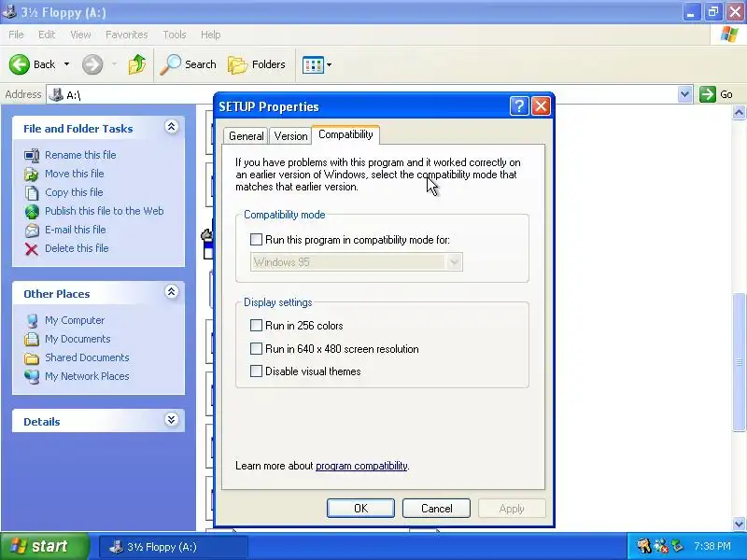
Task: Open the Tools menu
Action: coord(175,35)
